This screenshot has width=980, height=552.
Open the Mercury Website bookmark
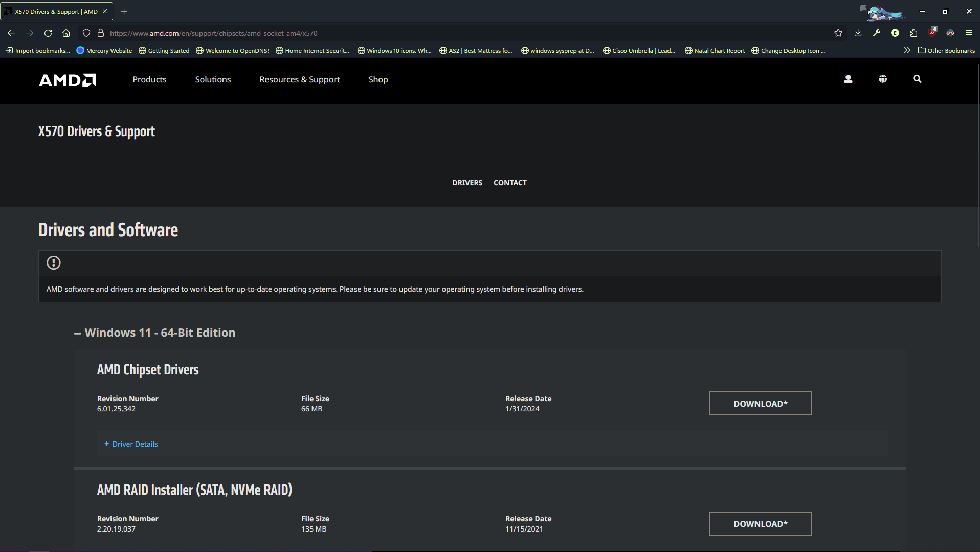pos(104,51)
